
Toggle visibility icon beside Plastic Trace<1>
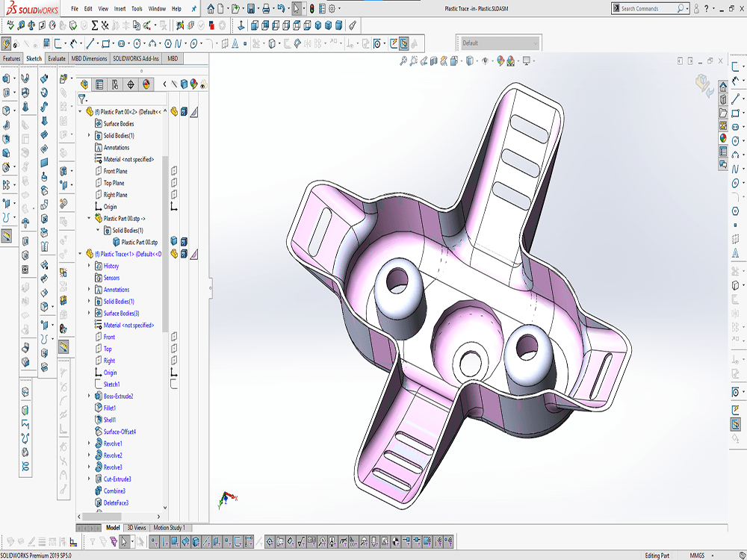tap(174, 254)
